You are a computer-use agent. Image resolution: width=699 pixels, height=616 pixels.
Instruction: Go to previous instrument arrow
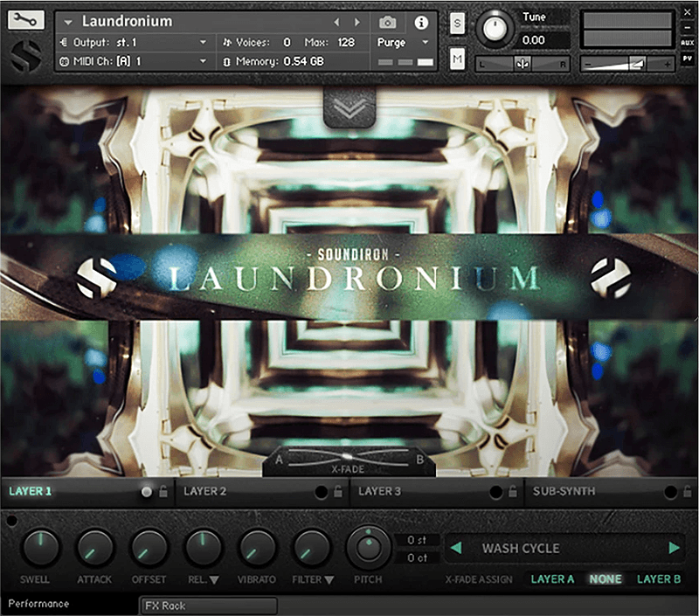click(336, 22)
